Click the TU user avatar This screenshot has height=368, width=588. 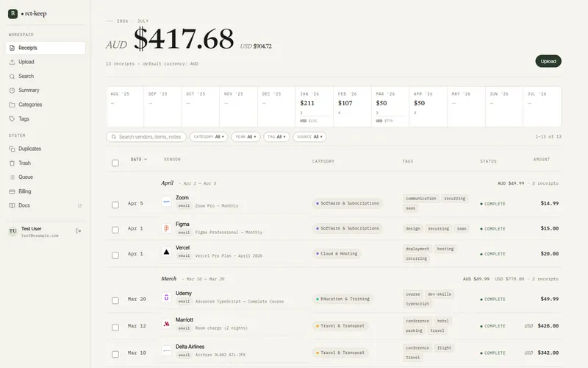12,231
